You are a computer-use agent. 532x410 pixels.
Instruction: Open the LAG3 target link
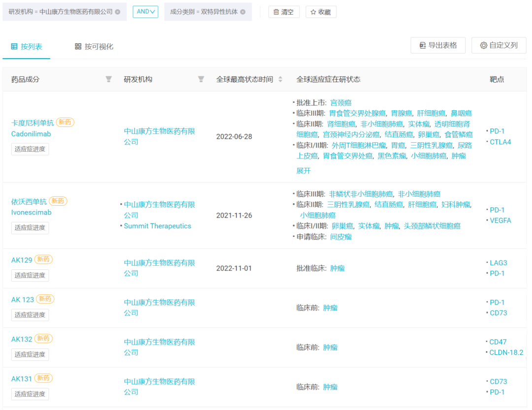click(x=498, y=263)
